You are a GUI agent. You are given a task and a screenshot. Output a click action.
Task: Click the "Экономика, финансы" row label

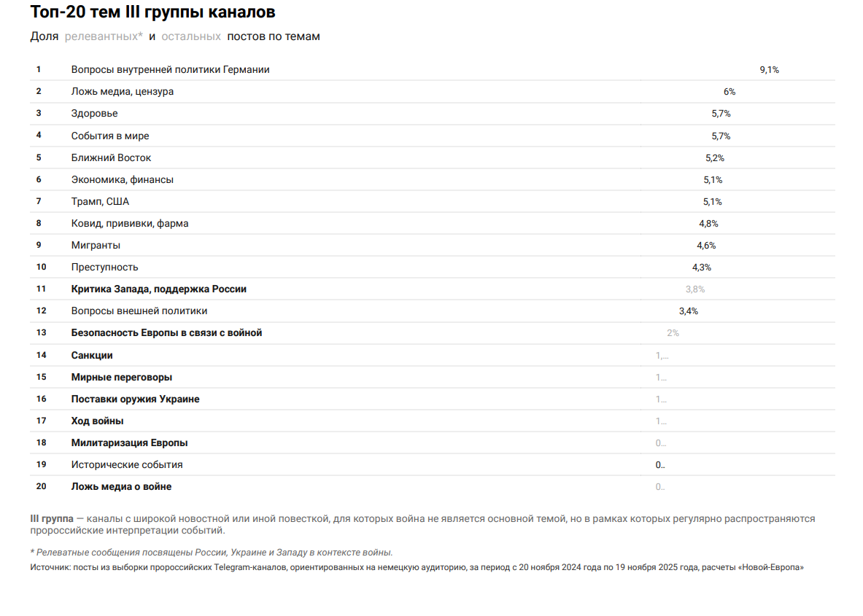(x=122, y=180)
